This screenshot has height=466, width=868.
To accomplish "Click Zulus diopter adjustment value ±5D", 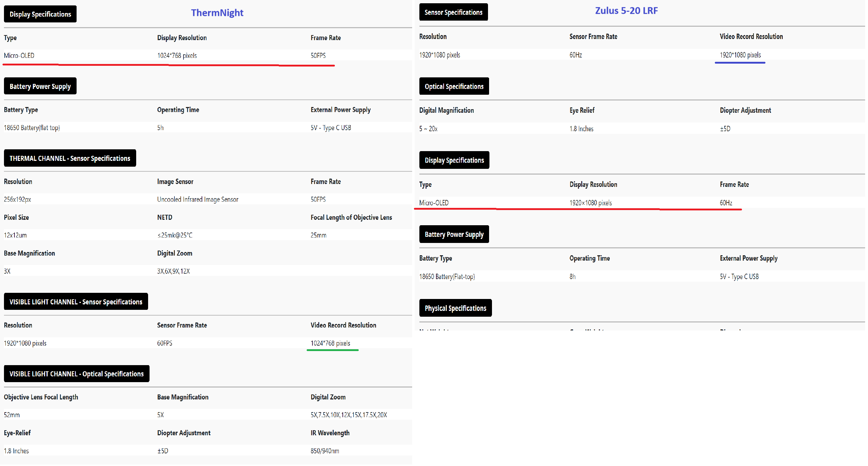I will click(725, 129).
